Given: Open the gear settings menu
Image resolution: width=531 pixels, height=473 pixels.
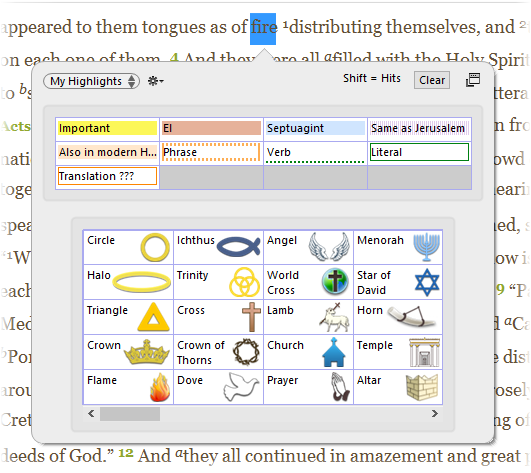Looking at the screenshot, I should click(155, 81).
